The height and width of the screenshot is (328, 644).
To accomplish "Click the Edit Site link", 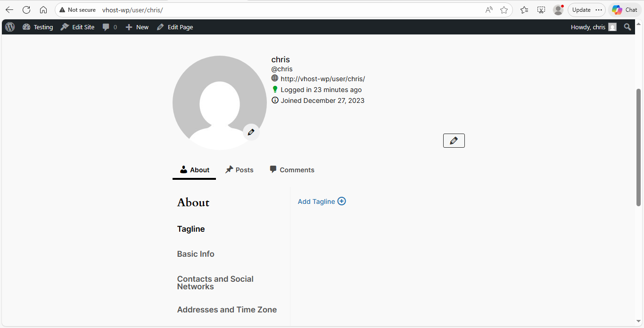I will [77, 27].
